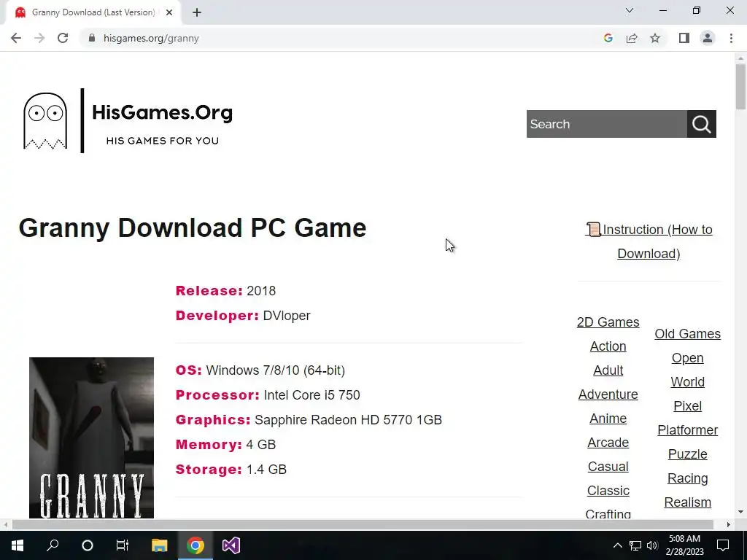This screenshot has height=560, width=747.
Task: Click the padlock site info icon
Action: (x=92, y=38)
